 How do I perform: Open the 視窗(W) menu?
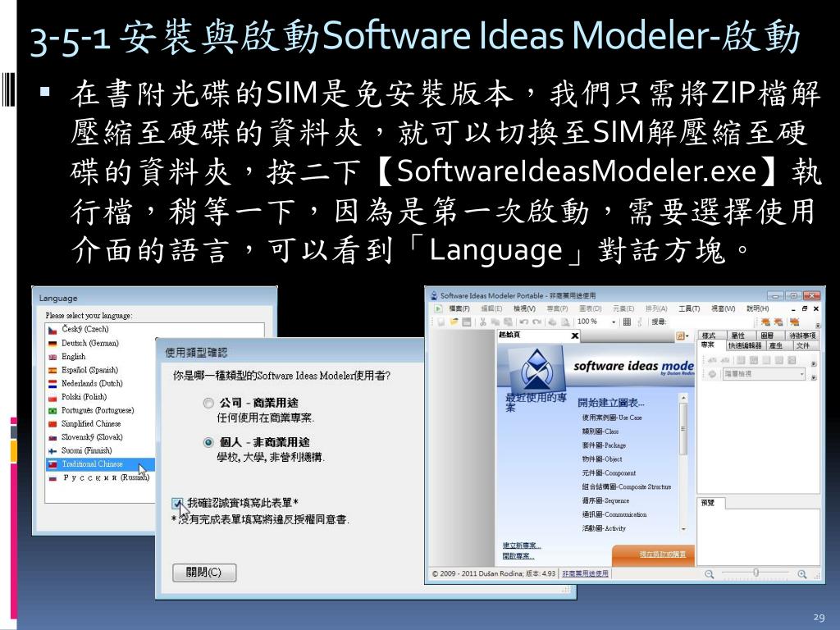723,308
